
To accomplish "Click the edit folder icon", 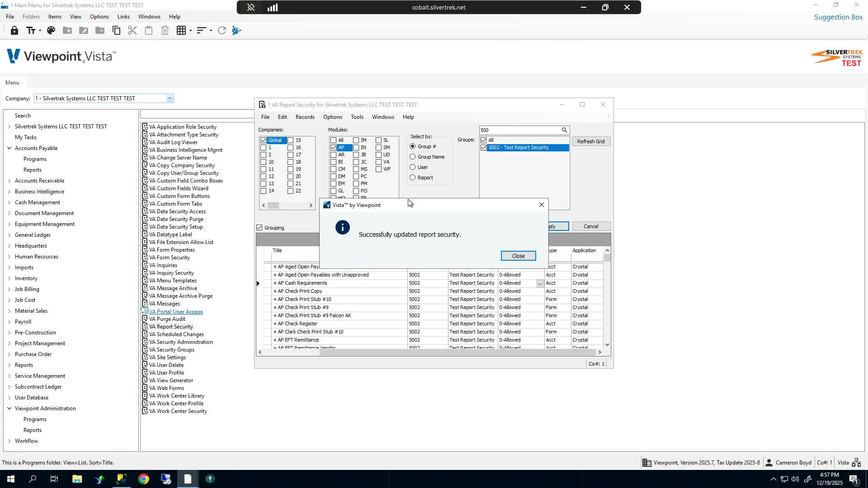I will tap(84, 30).
